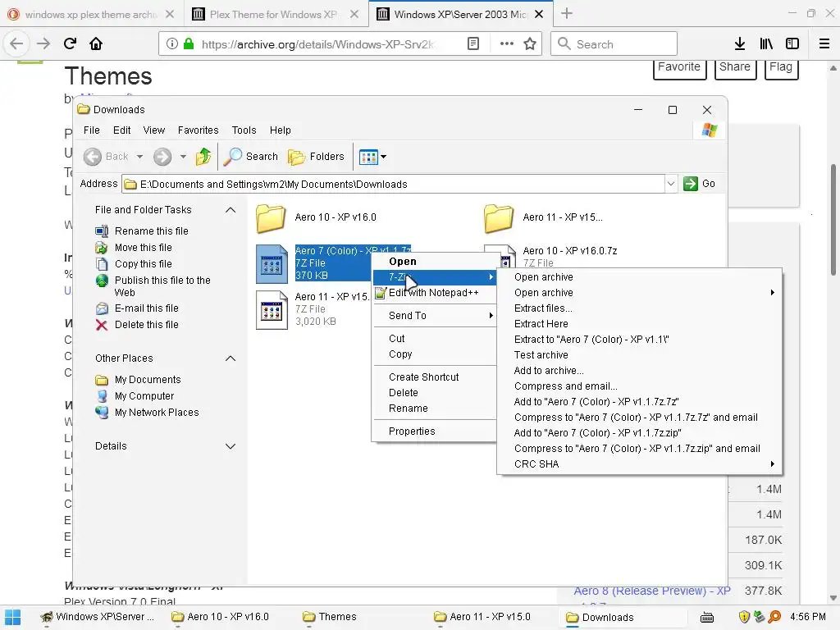Image resolution: width=840 pixels, height=630 pixels.
Task: Open the Views dropdown arrow
Action: 384,157
